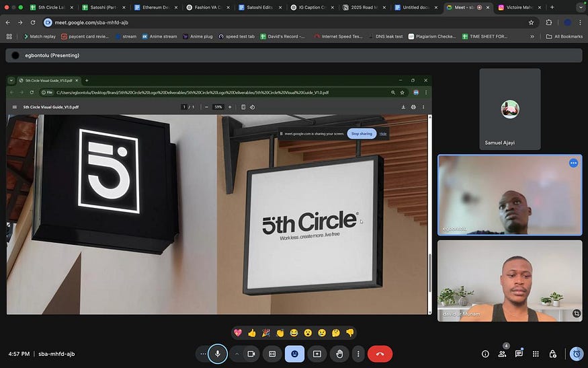Image resolution: width=588 pixels, height=368 pixels.
Task: Send the thinking face reaction
Action: tap(336, 333)
